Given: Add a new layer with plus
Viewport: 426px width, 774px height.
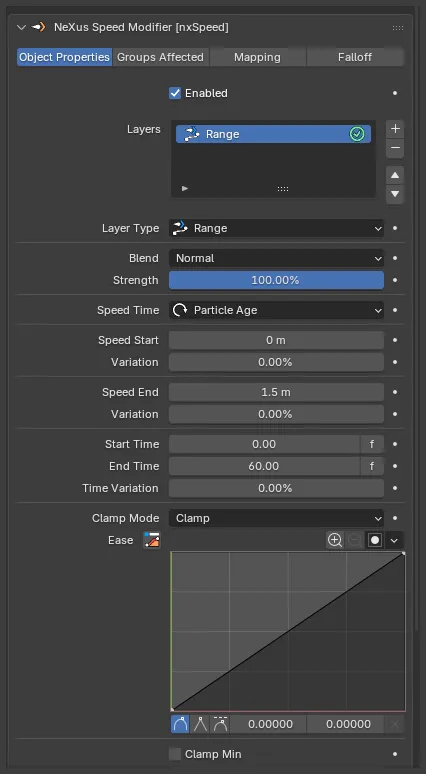Looking at the screenshot, I should [395, 129].
